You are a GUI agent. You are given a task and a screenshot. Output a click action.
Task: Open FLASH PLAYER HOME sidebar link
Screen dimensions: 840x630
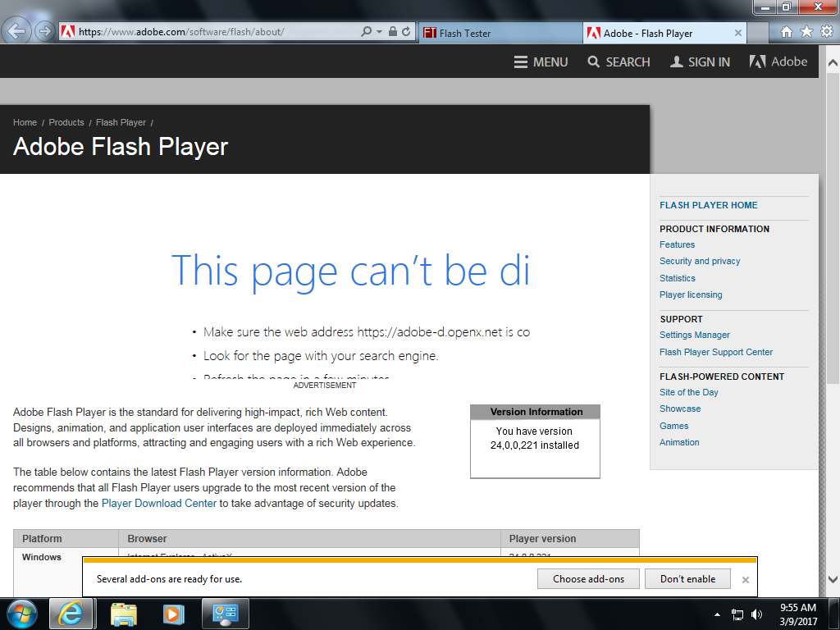click(x=708, y=205)
